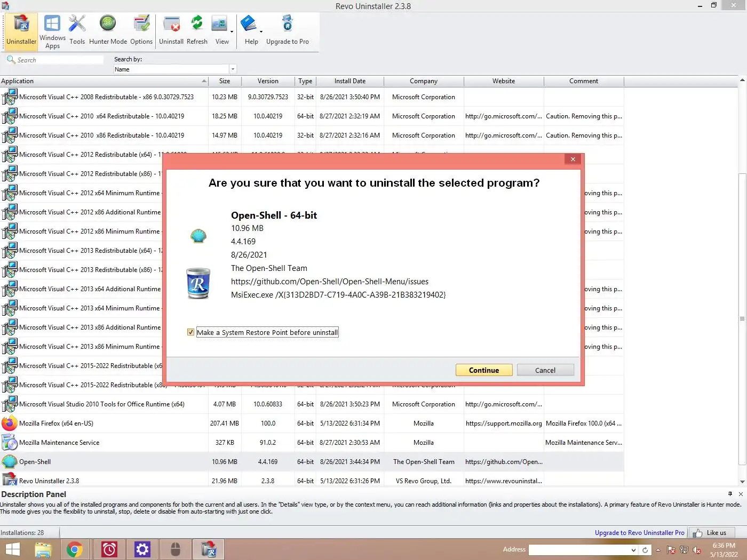This screenshot has height=560, width=747.
Task: Select the Open-Shell row icon in list
Action: pos(9,462)
